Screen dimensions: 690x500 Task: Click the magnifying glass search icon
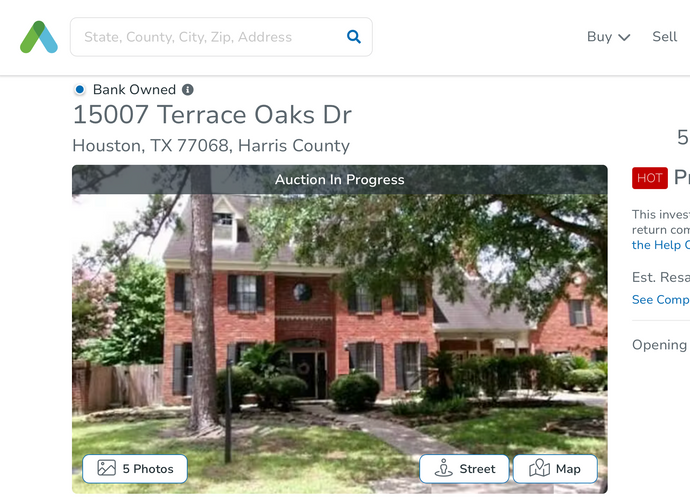354,37
